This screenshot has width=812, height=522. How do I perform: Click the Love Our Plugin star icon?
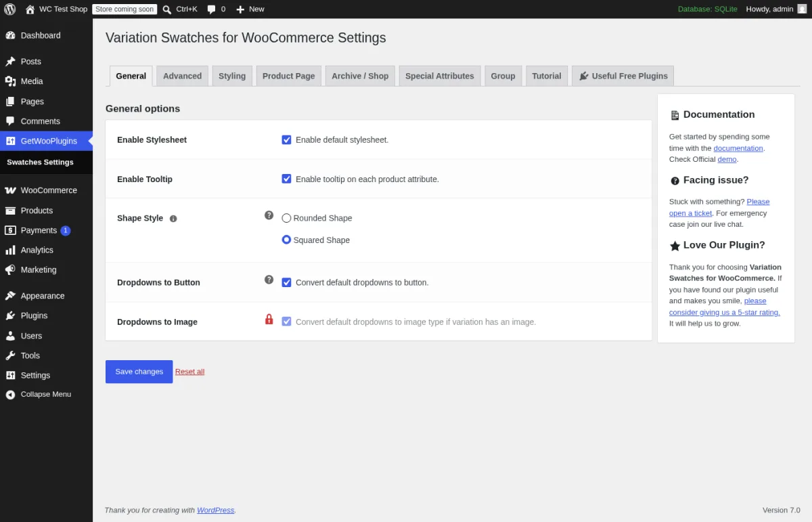[675, 246]
